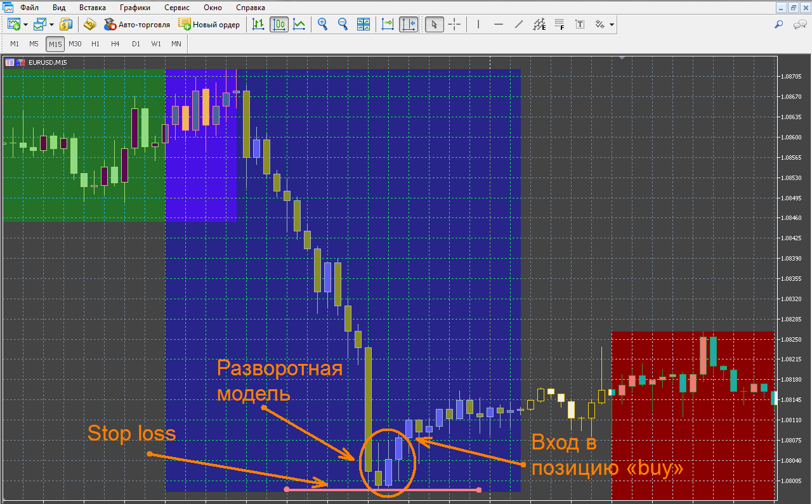Select the horizontal line drawing tool
812x504 pixels.
(x=499, y=25)
